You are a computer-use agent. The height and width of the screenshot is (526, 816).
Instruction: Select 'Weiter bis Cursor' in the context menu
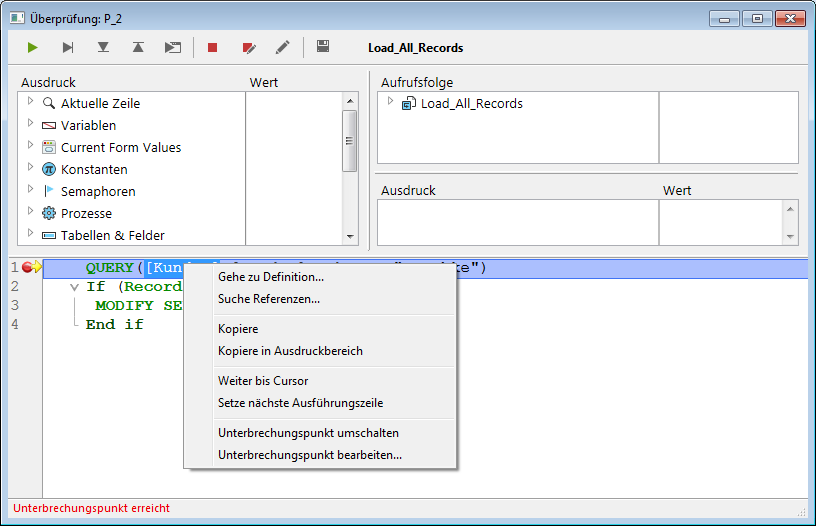click(262, 381)
